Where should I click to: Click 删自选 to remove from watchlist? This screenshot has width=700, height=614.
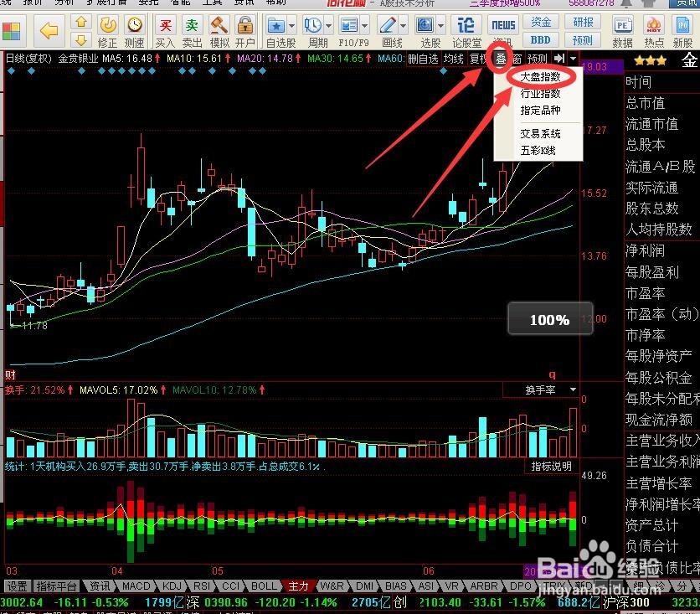[423, 59]
